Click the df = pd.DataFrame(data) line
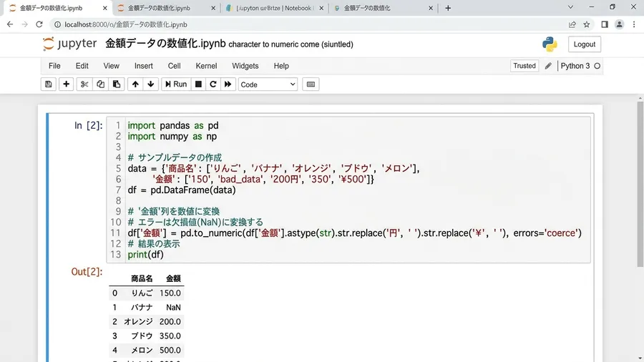 [x=182, y=190]
